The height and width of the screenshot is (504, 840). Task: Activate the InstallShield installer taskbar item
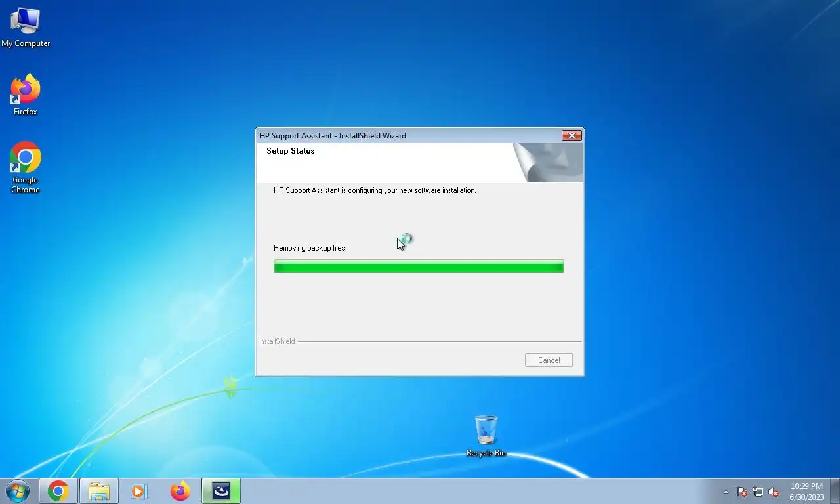coord(221,491)
